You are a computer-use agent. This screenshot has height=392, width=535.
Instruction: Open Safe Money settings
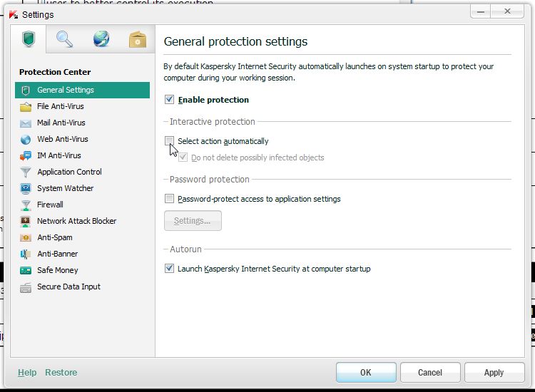(82, 270)
